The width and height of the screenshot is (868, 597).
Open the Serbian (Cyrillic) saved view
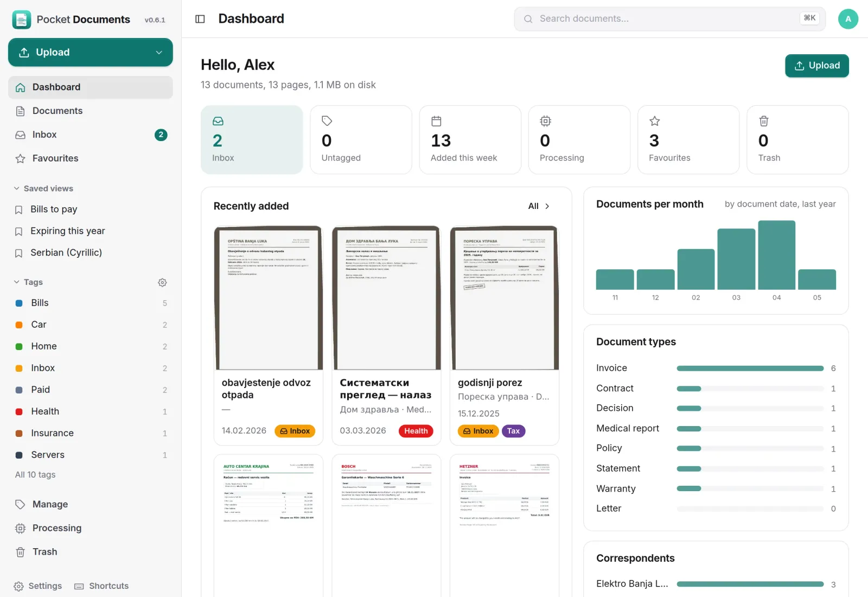tap(91, 253)
